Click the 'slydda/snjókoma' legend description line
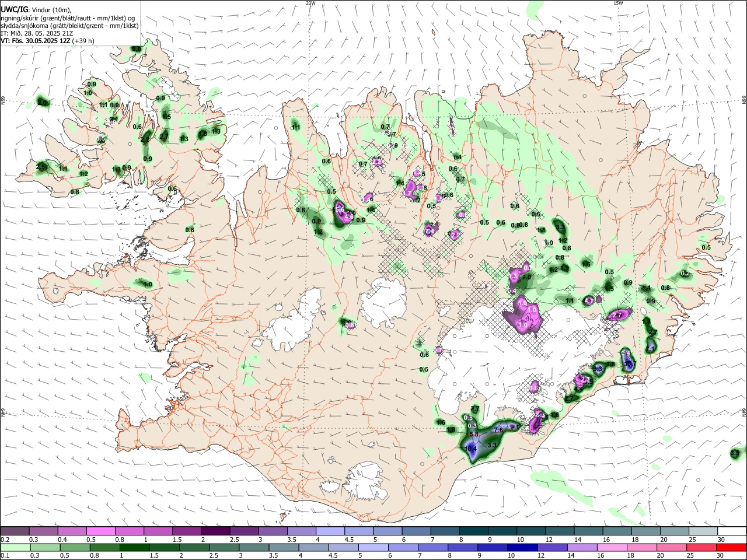 tap(69, 26)
